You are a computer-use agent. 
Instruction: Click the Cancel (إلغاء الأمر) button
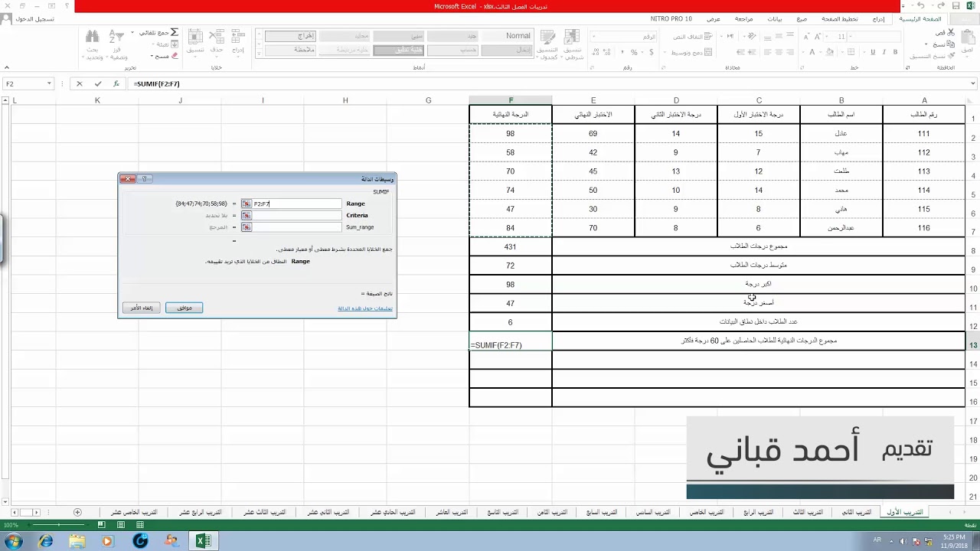(x=141, y=308)
